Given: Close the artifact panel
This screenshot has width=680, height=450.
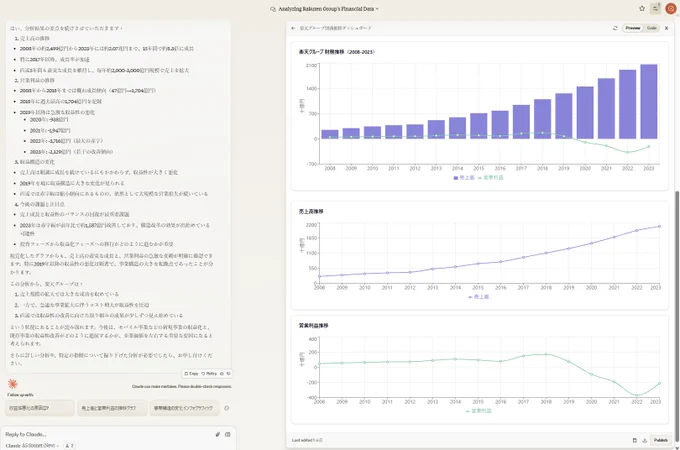Looking at the screenshot, I should point(667,28).
